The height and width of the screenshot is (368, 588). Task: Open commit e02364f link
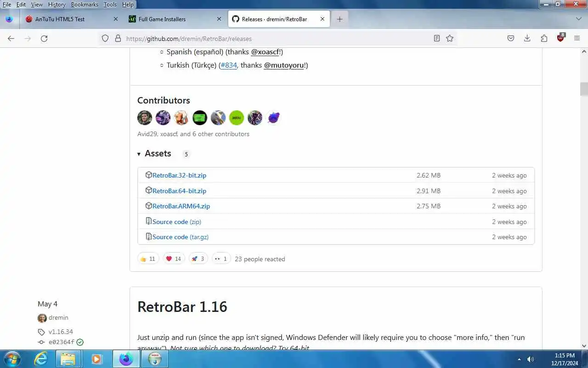pos(62,342)
